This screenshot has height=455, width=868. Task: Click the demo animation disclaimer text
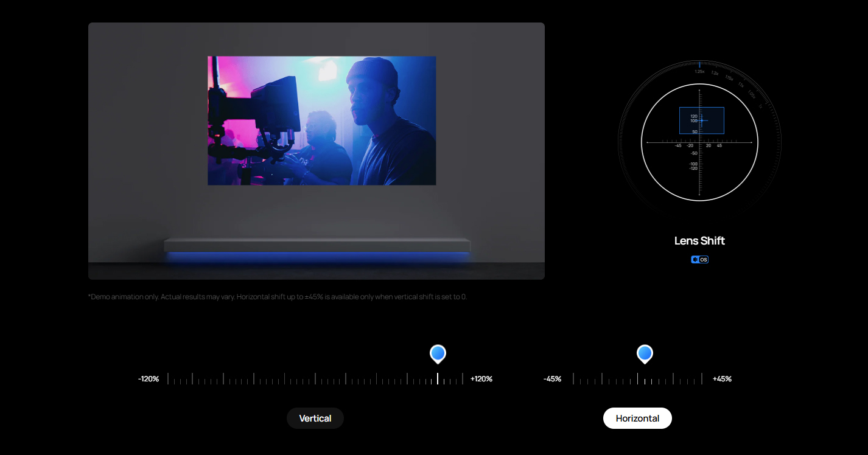(x=277, y=297)
